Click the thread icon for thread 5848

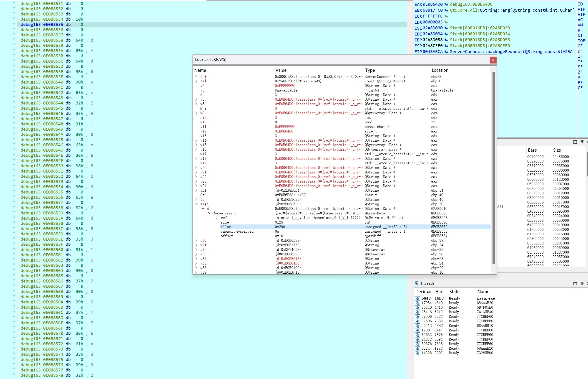417,298
